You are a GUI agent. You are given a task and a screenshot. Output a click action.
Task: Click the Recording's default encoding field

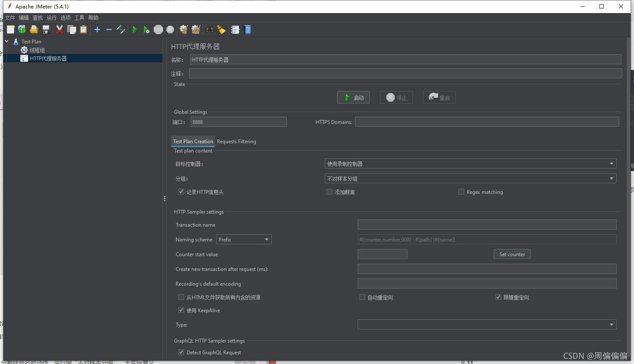point(487,284)
